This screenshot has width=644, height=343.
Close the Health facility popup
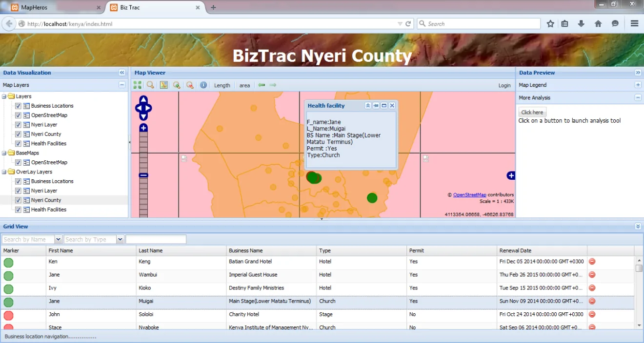pyautogui.click(x=392, y=105)
